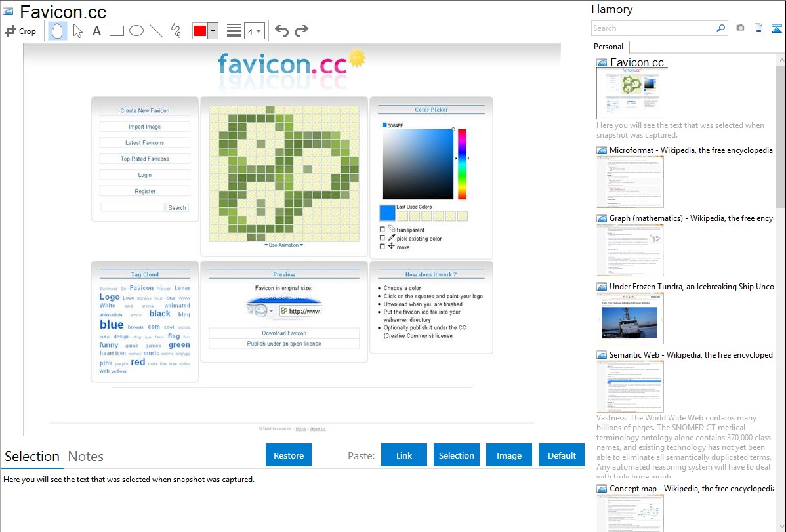The height and width of the screenshot is (532, 786).
Task: Click the Default paste button
Action: [562, 455]
